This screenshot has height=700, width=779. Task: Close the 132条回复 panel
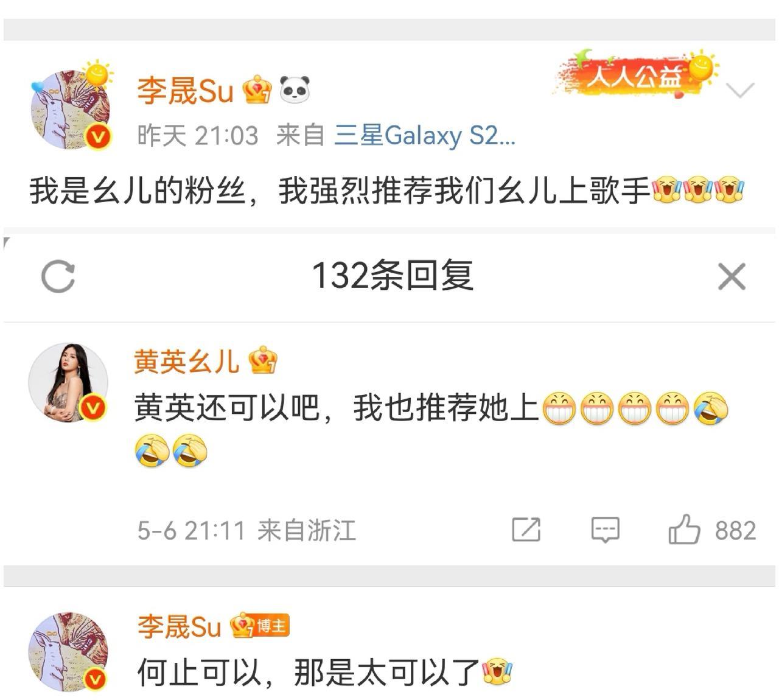click(732, 277)
